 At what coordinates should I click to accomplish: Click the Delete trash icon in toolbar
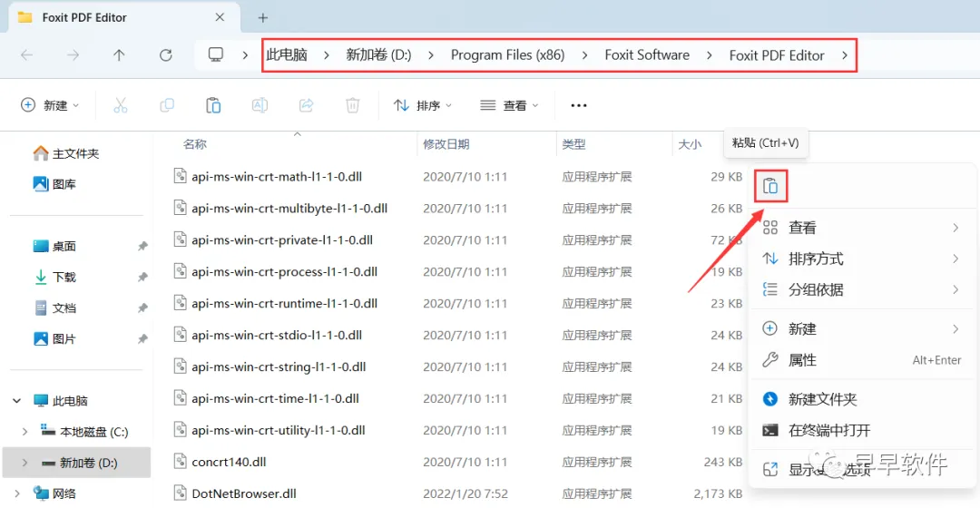point(352,105)
